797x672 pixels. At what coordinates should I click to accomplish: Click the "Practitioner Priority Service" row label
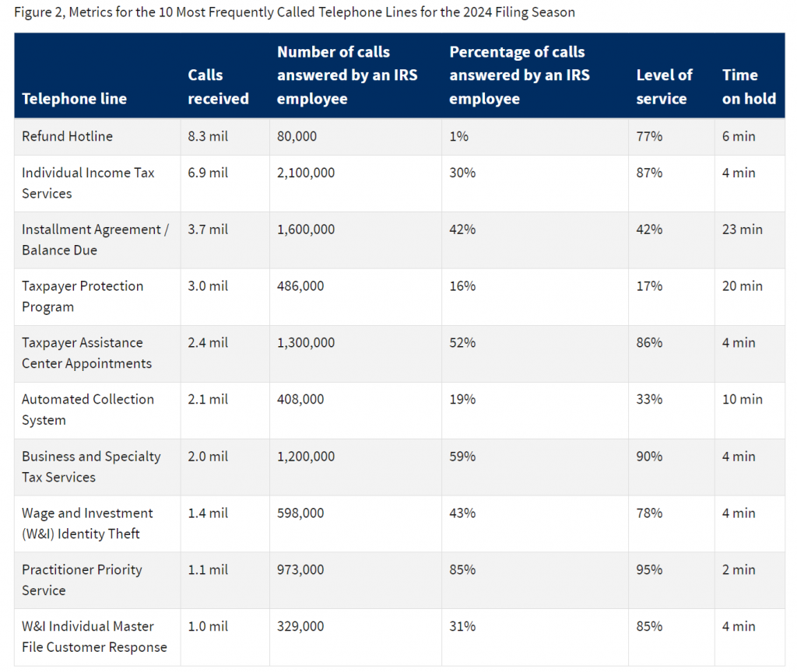82,579
